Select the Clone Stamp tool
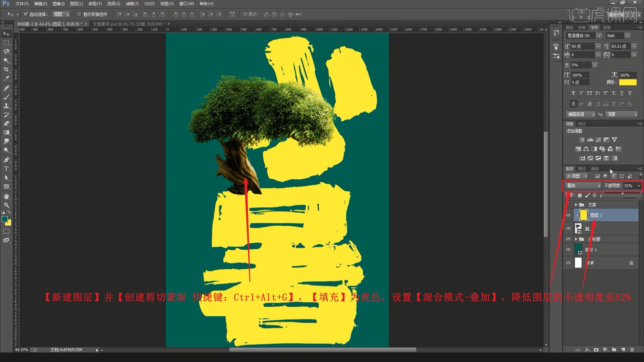Screen dimensions: 644x362 [6, 106]
